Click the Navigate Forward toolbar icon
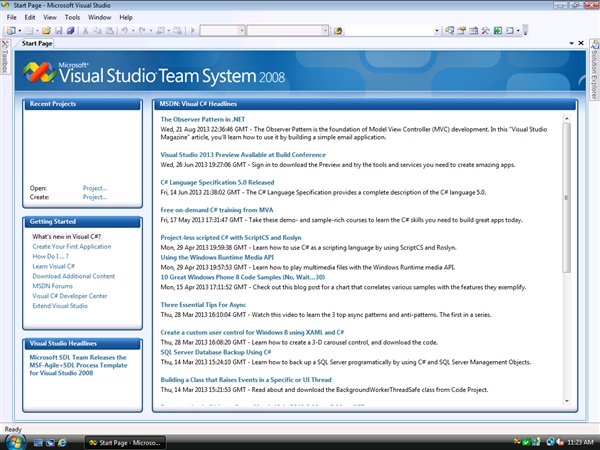 coord(177,31)
